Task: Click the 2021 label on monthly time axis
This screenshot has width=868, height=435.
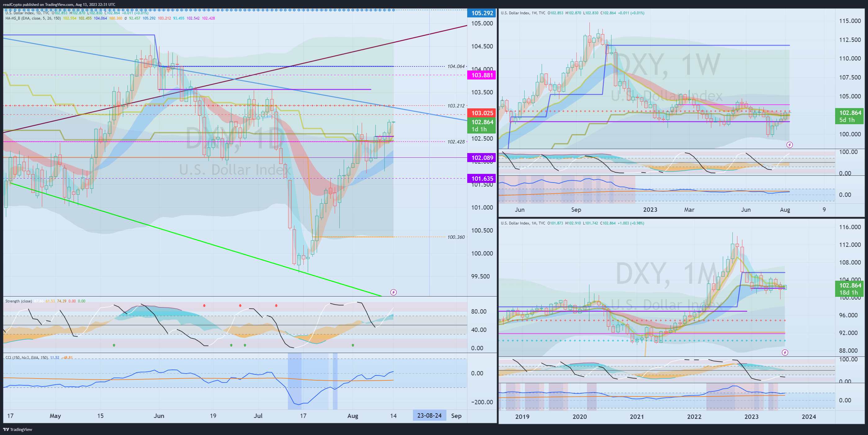Action: coord(637,416)
